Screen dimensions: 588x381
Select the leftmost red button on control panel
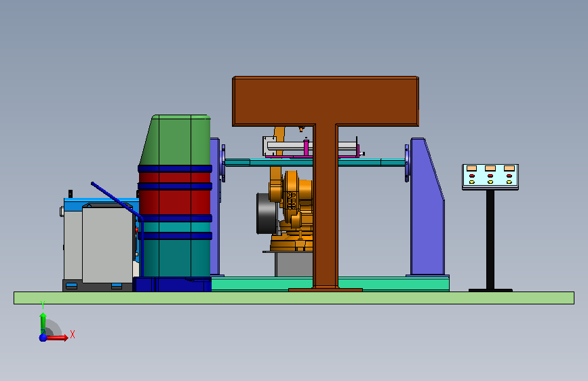pyautogui.click(x=472, y=176)
